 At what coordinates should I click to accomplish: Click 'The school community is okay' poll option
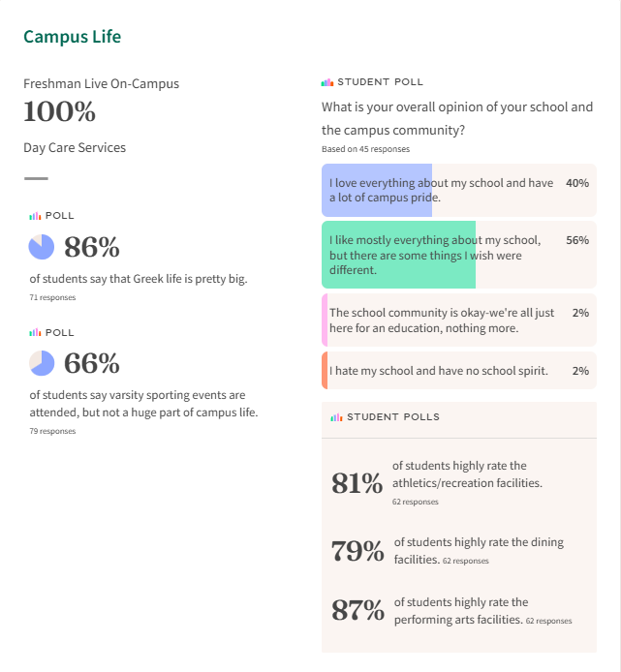[458, 321]
